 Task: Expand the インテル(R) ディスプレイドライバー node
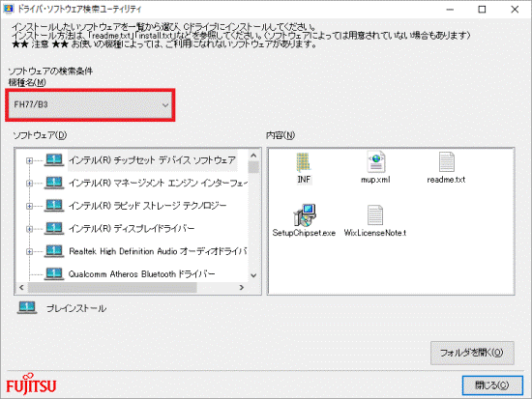pos(30,229)
